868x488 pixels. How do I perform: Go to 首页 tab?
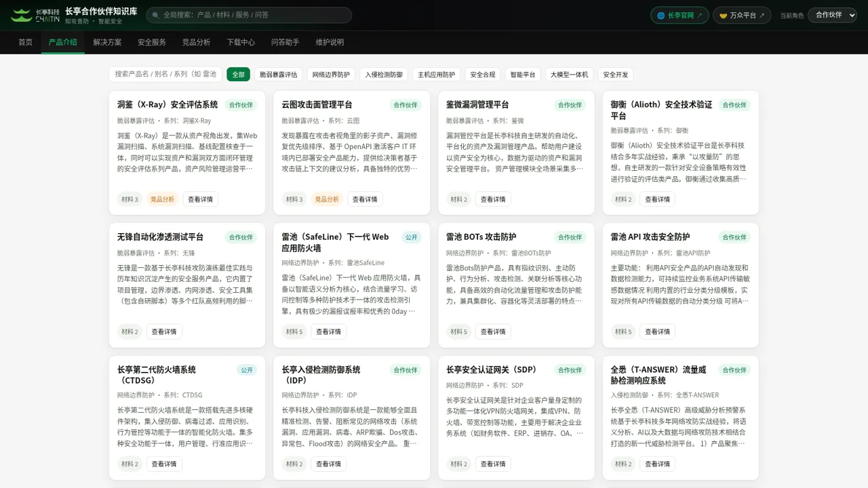(x=25, y=42)
